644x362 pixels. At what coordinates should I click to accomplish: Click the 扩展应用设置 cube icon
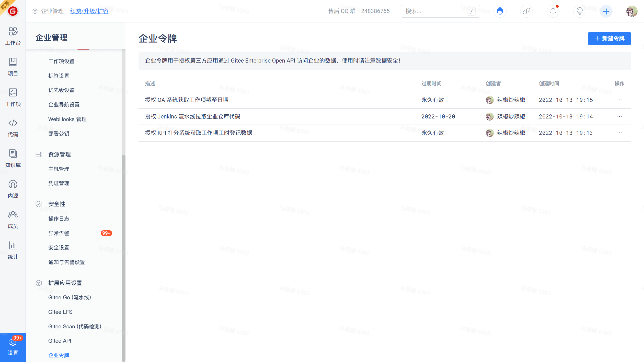point(39,283)
